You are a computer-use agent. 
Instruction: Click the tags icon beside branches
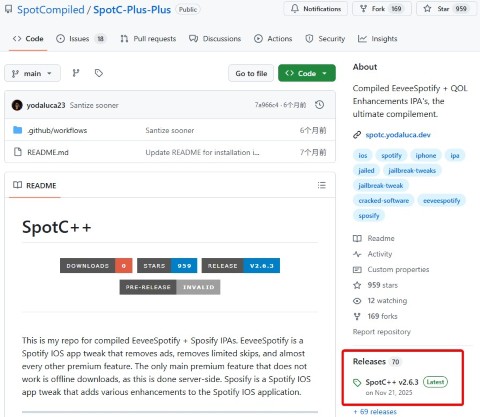[99, 73]
